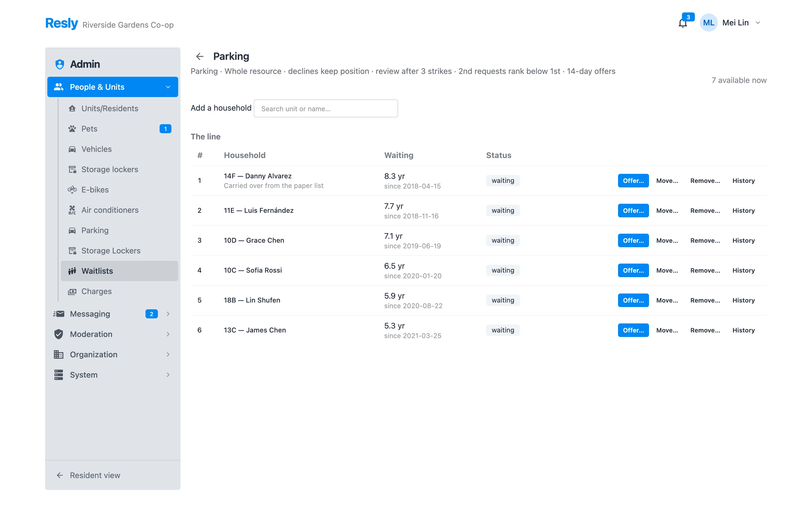Click Offer for 10D Grace Chen

coord(633,240)
